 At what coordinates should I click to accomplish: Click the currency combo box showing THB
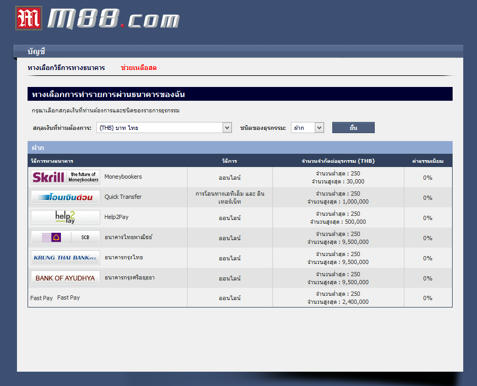click(x=164, y=128)
